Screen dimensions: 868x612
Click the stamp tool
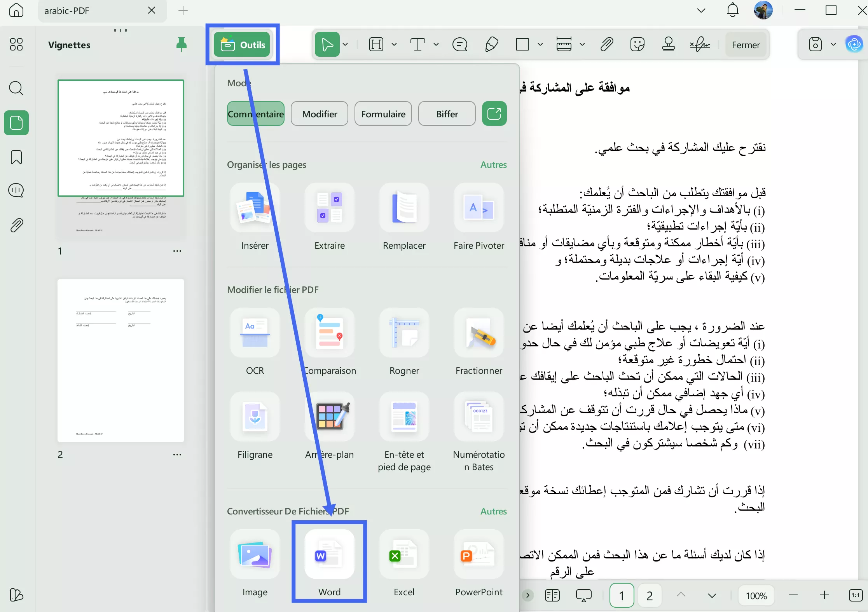(669, 44)
